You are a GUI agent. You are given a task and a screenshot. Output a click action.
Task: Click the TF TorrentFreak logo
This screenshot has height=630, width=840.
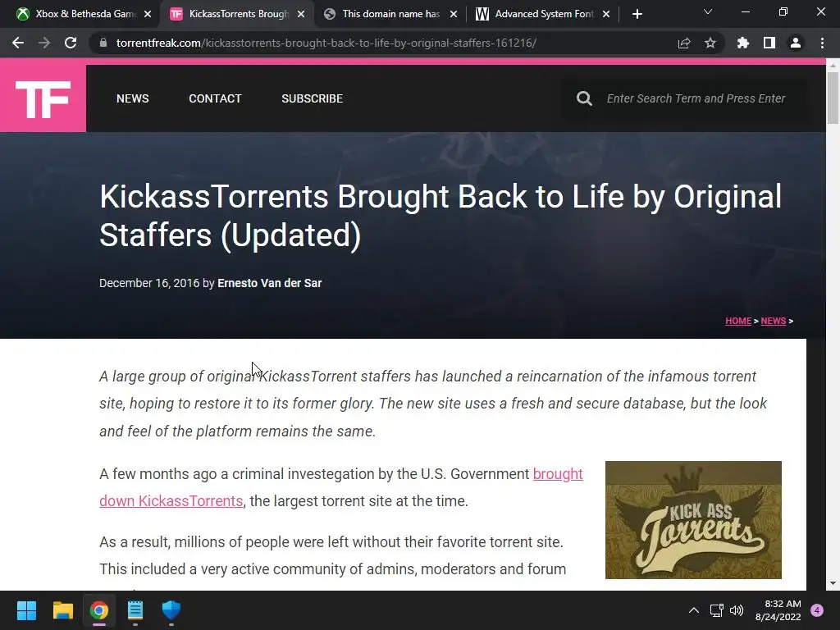point(43,98)
